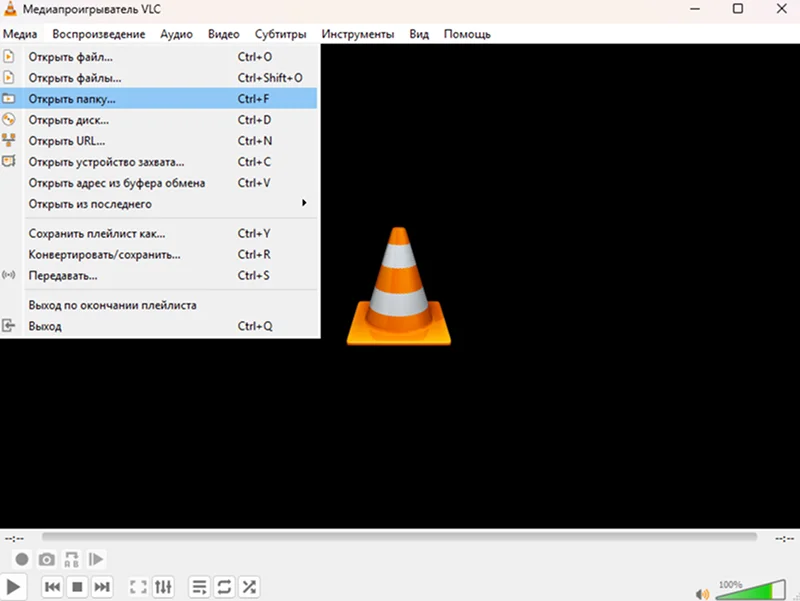Select Открыть адрес из буфера обмена
Screen dimensions: 800x601
click(x=159, y=183)
